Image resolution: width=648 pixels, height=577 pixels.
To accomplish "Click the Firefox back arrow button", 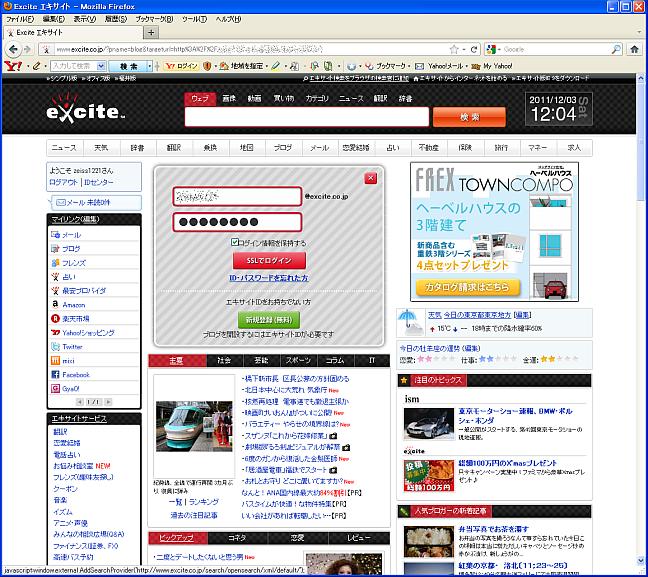I will click(x=13, y=50).
